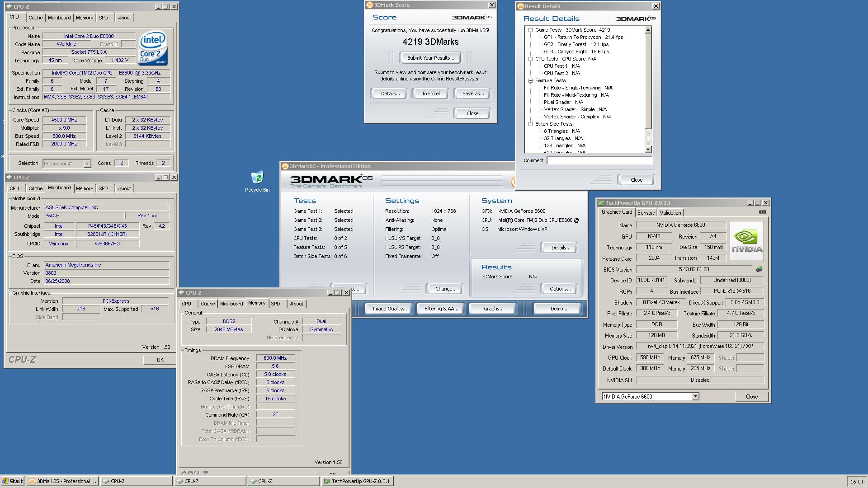Click the 3DMark Score window title icon
Image resolution: width=868 pixels, height=488 pixels.
click(369, 5)
